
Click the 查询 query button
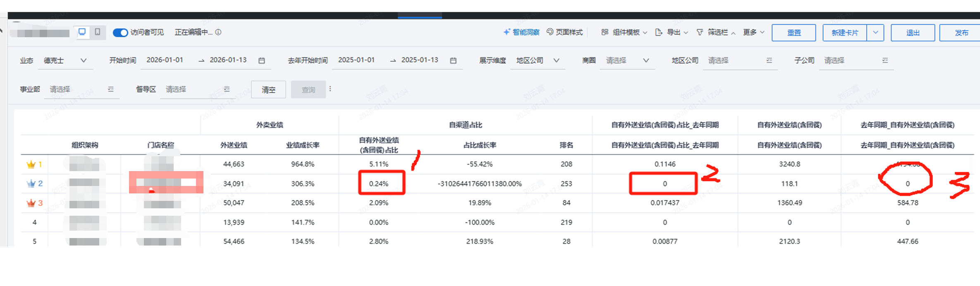(308, 89)
